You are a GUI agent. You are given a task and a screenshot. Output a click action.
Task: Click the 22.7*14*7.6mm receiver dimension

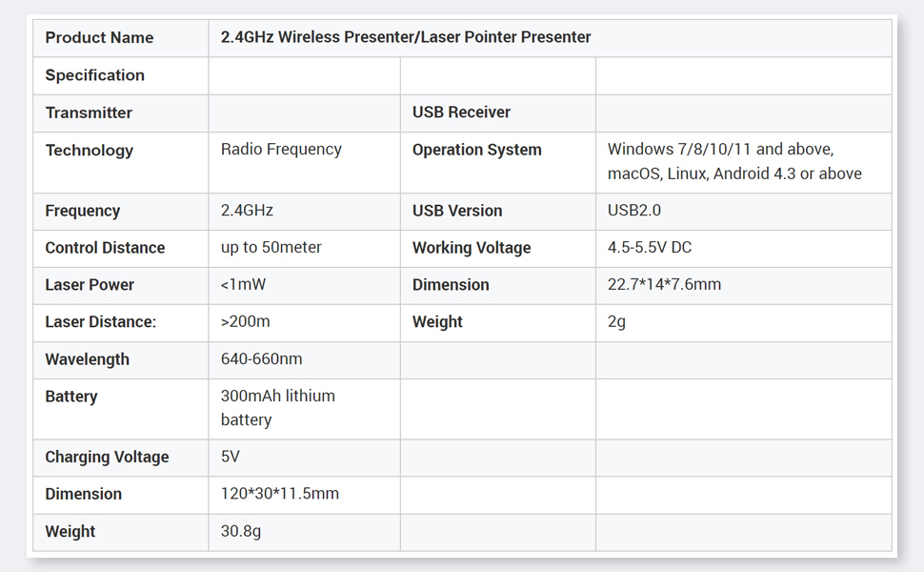pos(664,285)
